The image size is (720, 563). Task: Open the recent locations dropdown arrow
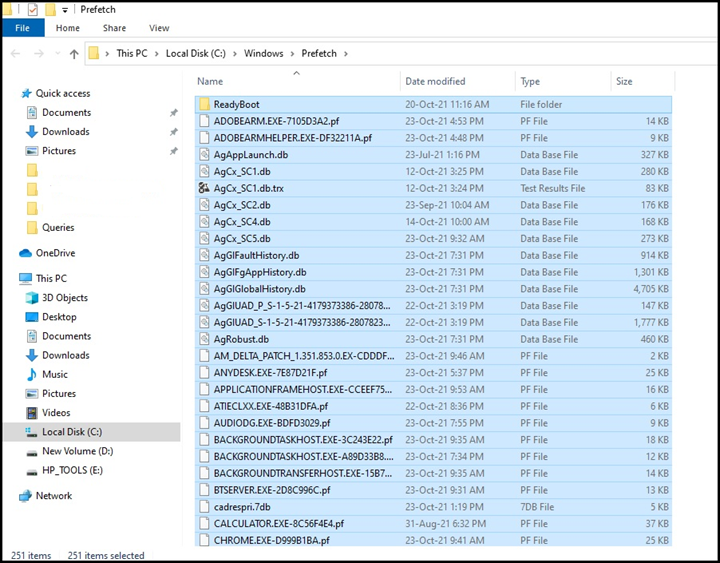(57, 54)
